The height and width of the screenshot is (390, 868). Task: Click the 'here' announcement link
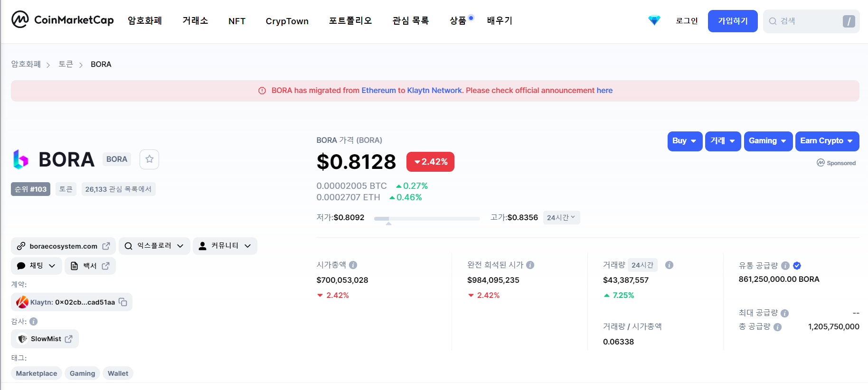pos(604,91)
